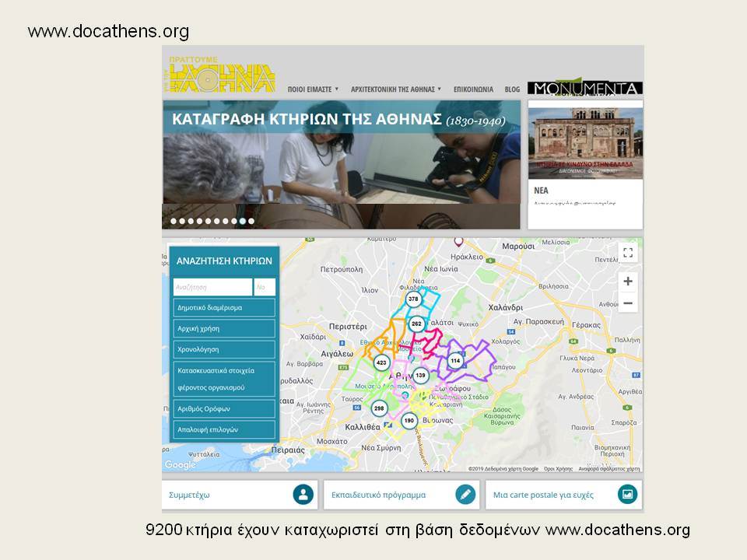This screenshot has height=560, width=747.
Task: Click the No number input field
Action: pos(265,287)
